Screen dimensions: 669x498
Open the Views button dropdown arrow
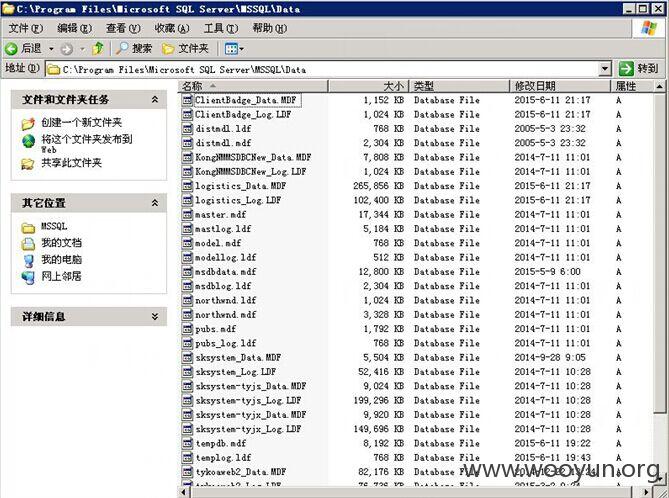[241, 49]
